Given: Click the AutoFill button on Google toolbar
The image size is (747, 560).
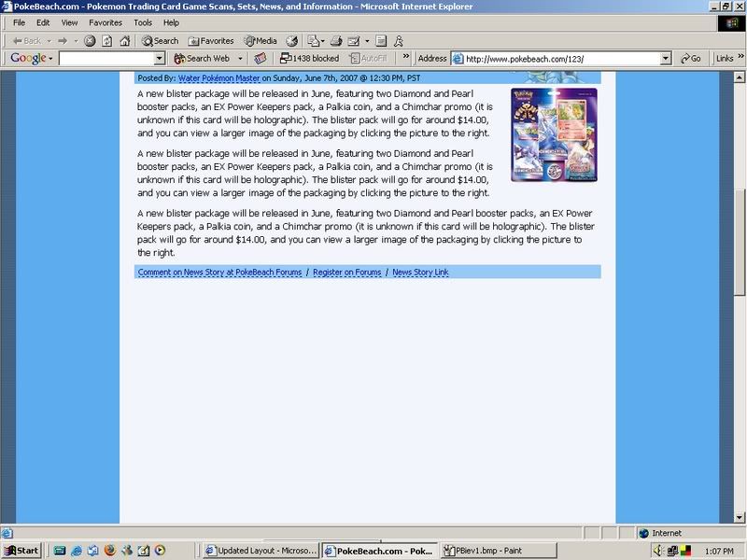Looking at the screenshot, I should 368,59.
